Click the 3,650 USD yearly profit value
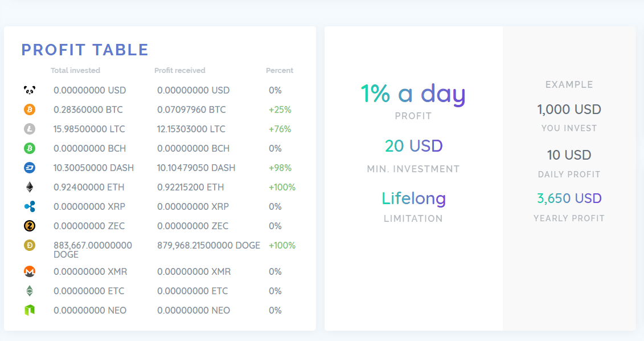 [569, 198]
